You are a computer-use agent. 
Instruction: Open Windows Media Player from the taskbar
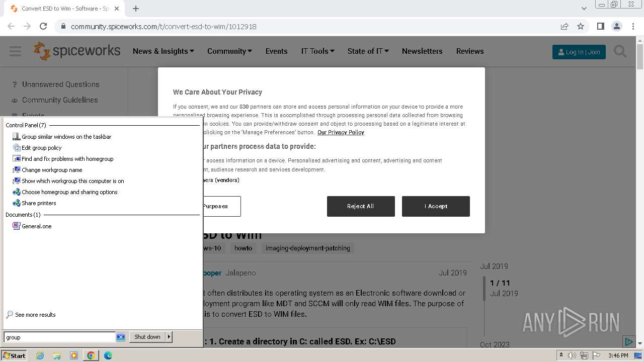(x=74, y=355)
